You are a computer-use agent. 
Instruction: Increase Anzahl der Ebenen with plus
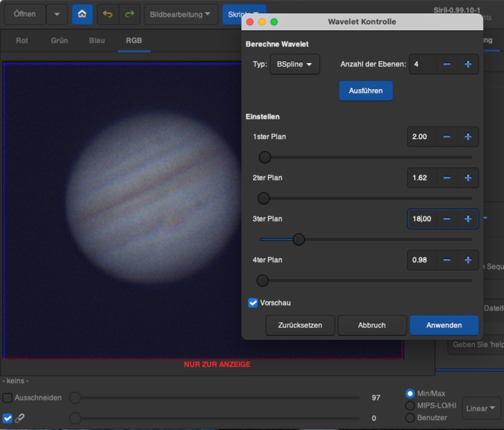[468, 64]
